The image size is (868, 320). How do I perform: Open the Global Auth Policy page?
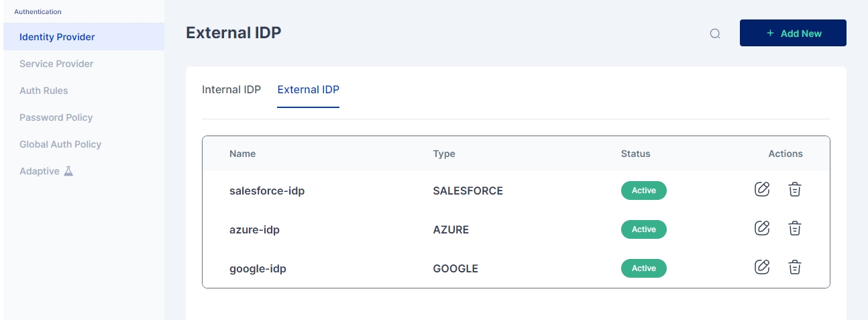[60, 144]
